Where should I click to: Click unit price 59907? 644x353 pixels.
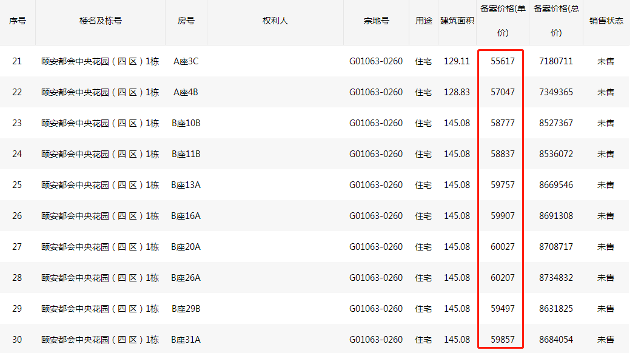tap(503, 216)
